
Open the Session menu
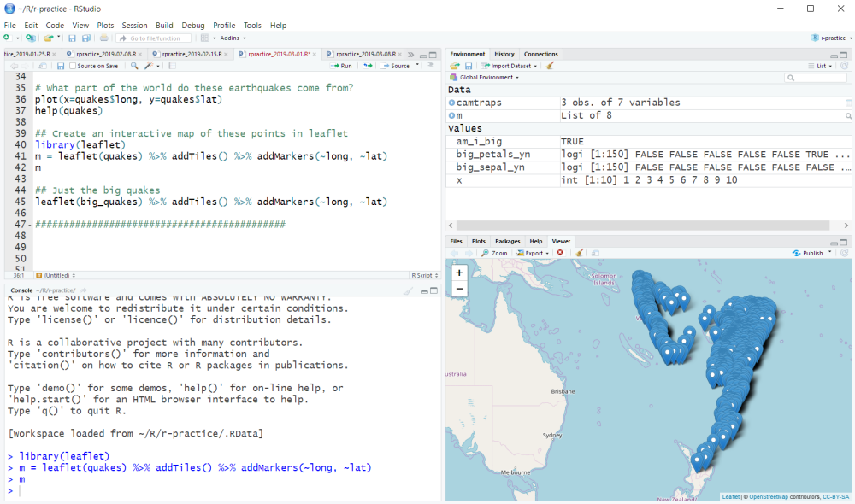tap(134, 25)
